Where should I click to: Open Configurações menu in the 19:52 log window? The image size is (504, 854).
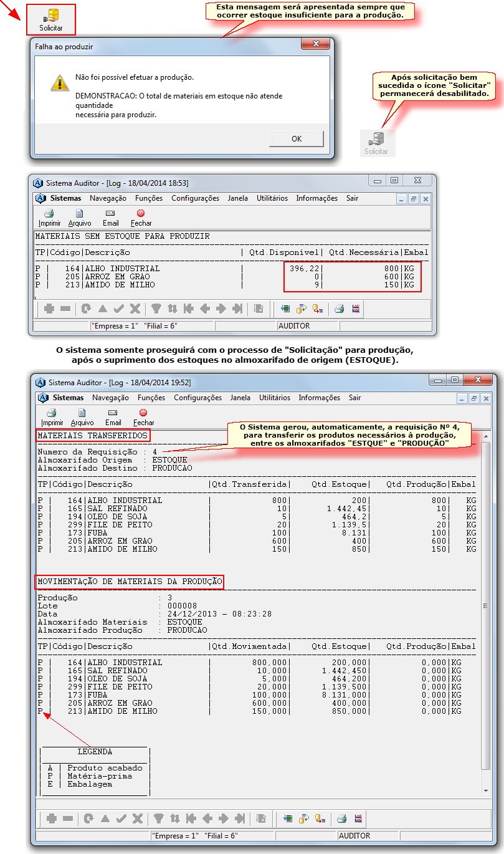(x=197, y=398)
